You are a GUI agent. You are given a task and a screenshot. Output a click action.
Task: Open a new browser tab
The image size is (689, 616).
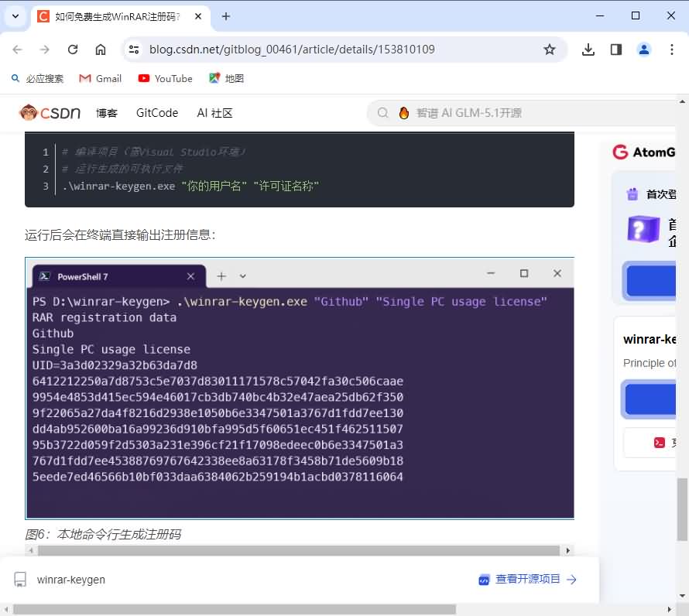tap(226, 16)
